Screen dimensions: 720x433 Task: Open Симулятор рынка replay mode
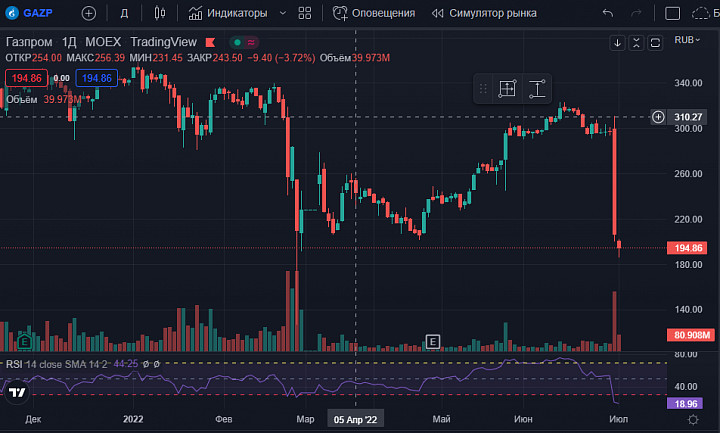click(x=484, y=13)
